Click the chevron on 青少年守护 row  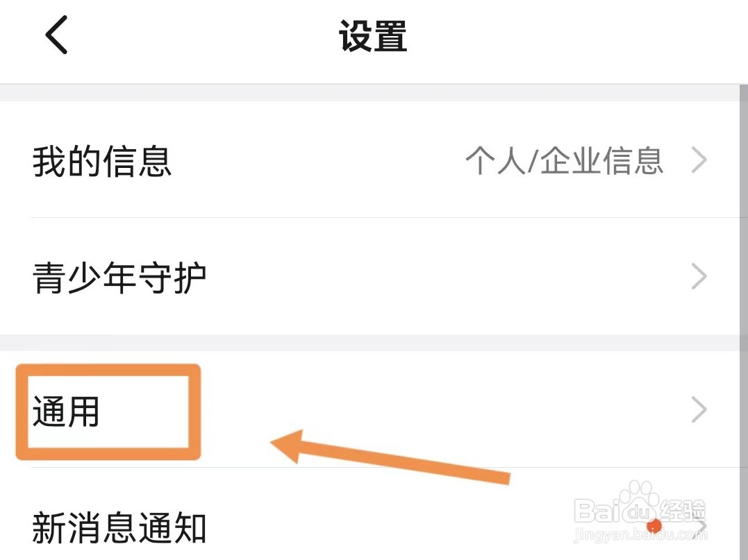(x=699, y=278)
